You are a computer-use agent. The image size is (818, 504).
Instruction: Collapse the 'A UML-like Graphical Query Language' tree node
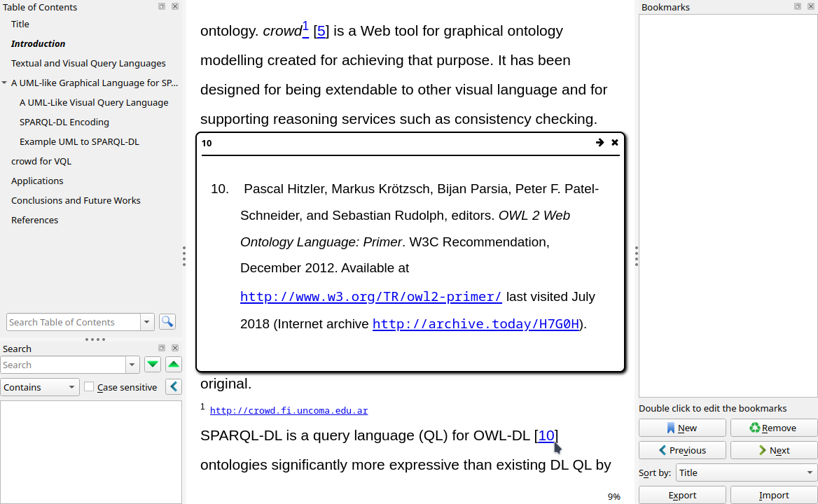(5, 83)
